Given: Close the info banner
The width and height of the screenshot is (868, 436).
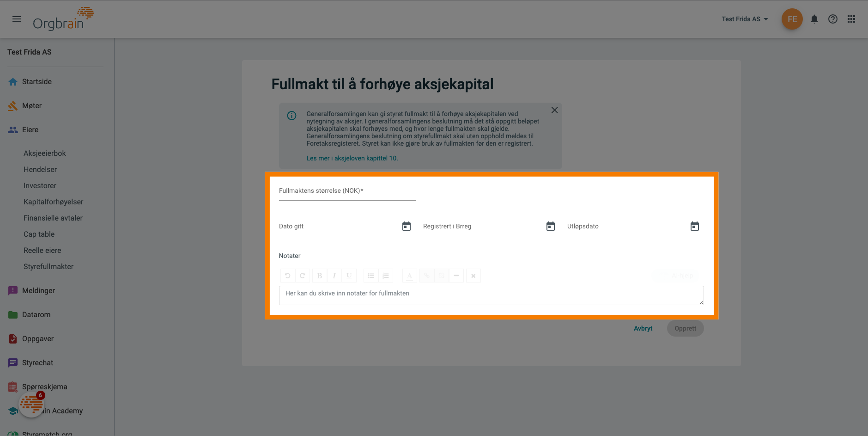Looking at the screenshot, I should tap(554, 110).
